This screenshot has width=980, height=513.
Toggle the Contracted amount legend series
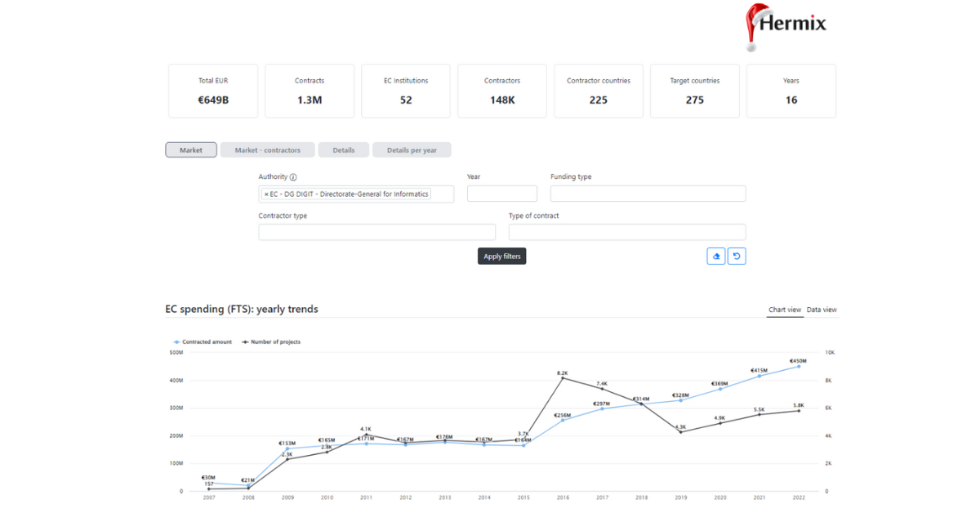[x=203, y=342]
